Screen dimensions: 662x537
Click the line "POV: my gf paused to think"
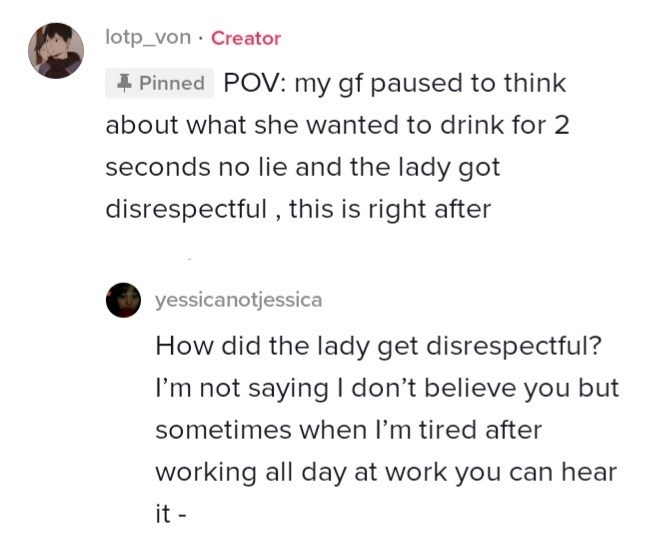(x=394, y=83)
